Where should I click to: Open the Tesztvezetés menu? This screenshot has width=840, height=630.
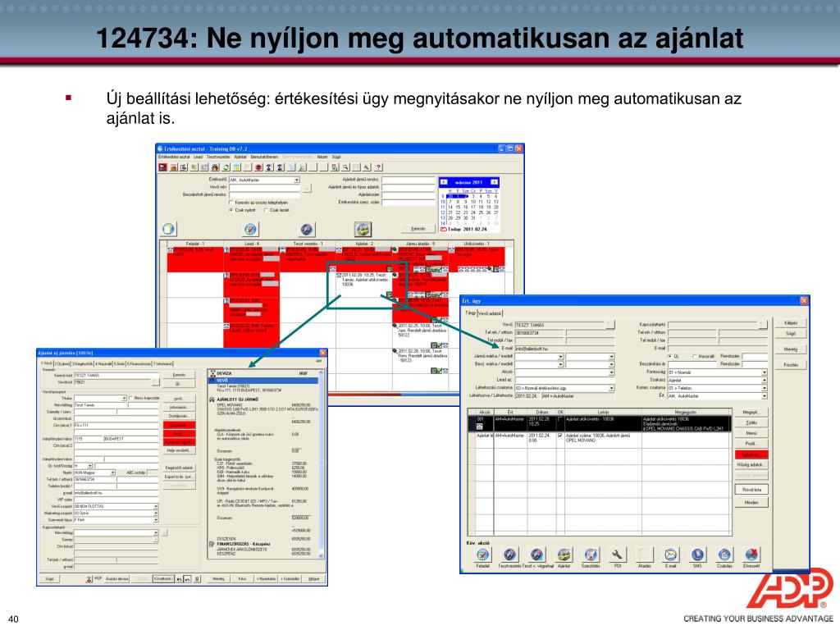coord(218,157)
